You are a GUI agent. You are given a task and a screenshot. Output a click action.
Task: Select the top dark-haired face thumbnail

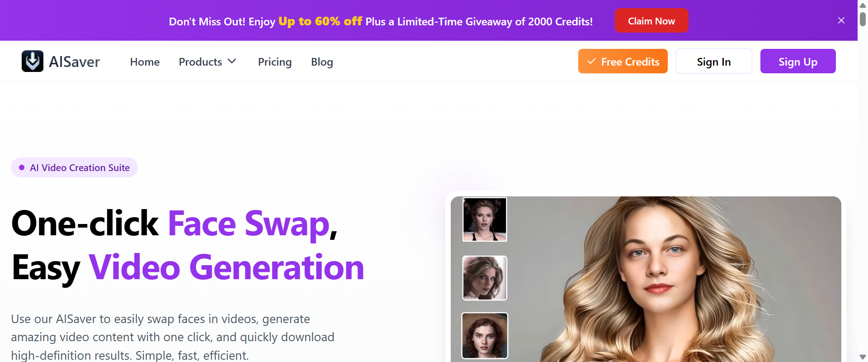pyautogui.click(x=485, y=219)
